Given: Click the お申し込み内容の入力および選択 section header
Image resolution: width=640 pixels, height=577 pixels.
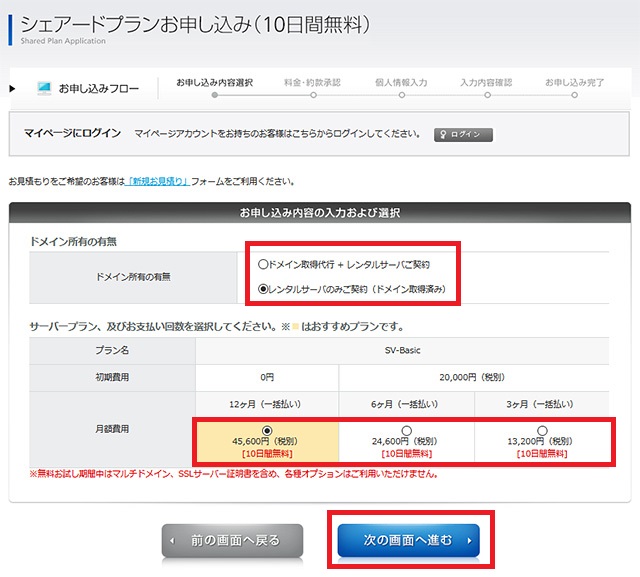Looking at the screenshot, I should (x=320, y=213).
